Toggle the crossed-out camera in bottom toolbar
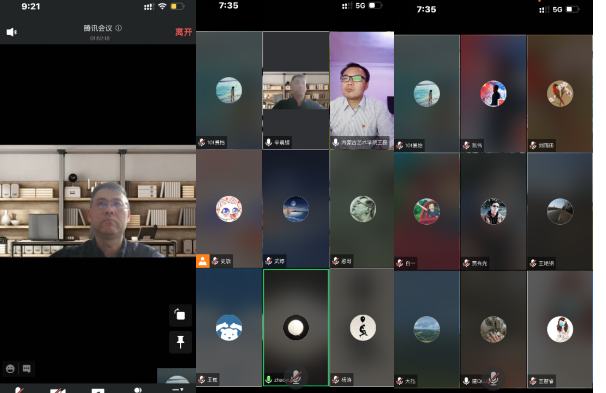The width and height of the screenshot is (606, 393). pos(58,390)
